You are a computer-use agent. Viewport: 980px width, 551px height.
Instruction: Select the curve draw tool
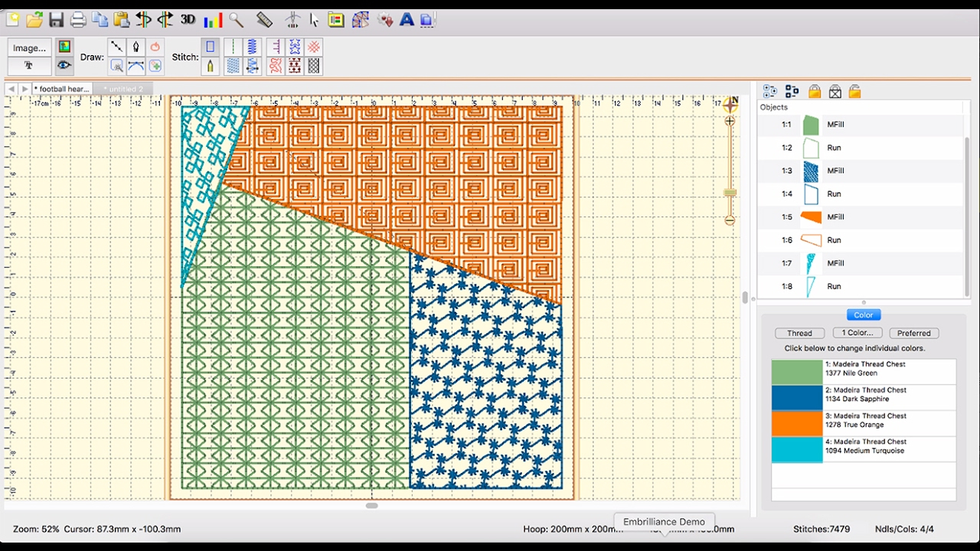136,66
